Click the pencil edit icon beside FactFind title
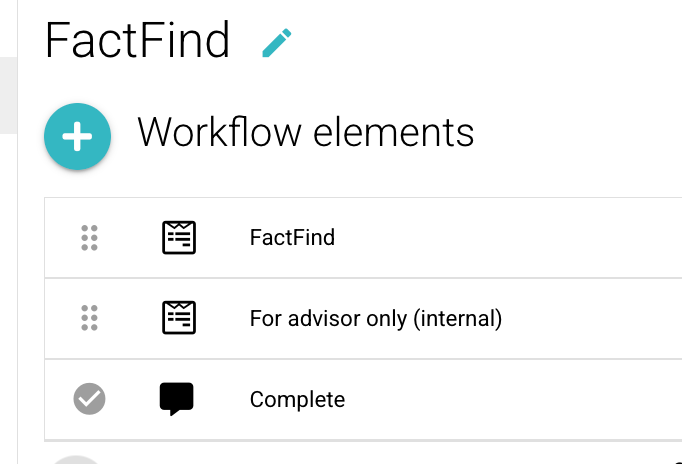The image size is (682, 464). click(x=277, y=43)
